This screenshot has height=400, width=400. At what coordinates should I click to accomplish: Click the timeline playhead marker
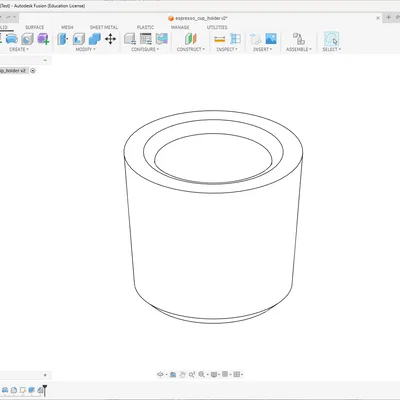pos(45,390)
